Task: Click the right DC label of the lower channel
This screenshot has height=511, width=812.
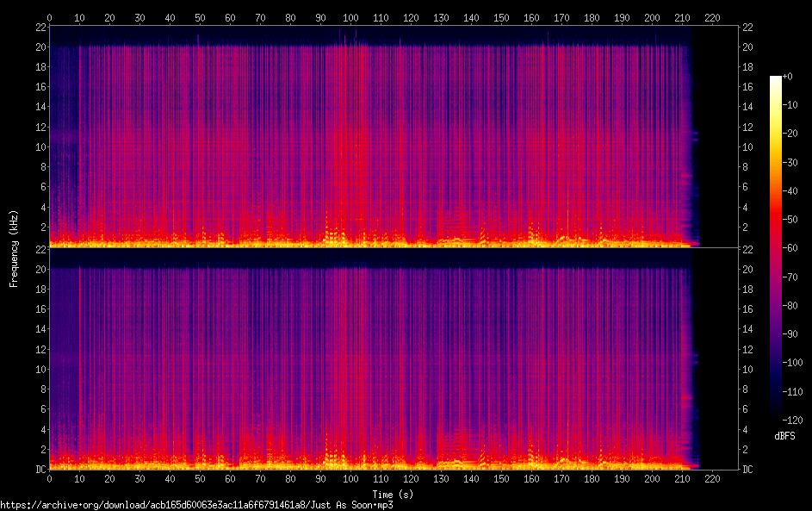Action: pyautogui.click(x=747, y=470)
